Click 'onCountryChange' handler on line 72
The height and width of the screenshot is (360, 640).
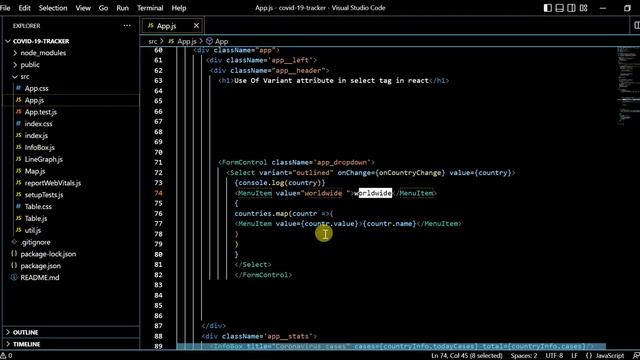[410, 173]
